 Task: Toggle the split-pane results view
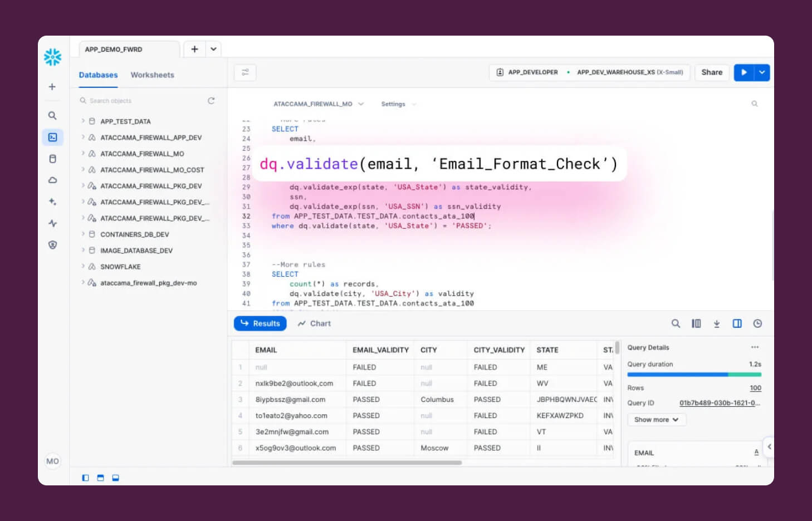point(737,323)
